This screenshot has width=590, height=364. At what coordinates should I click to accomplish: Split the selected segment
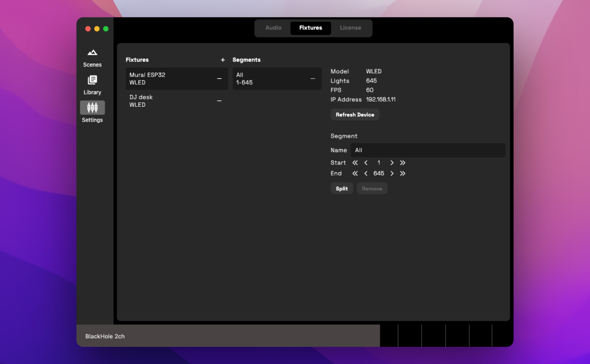tap(342, 188)
